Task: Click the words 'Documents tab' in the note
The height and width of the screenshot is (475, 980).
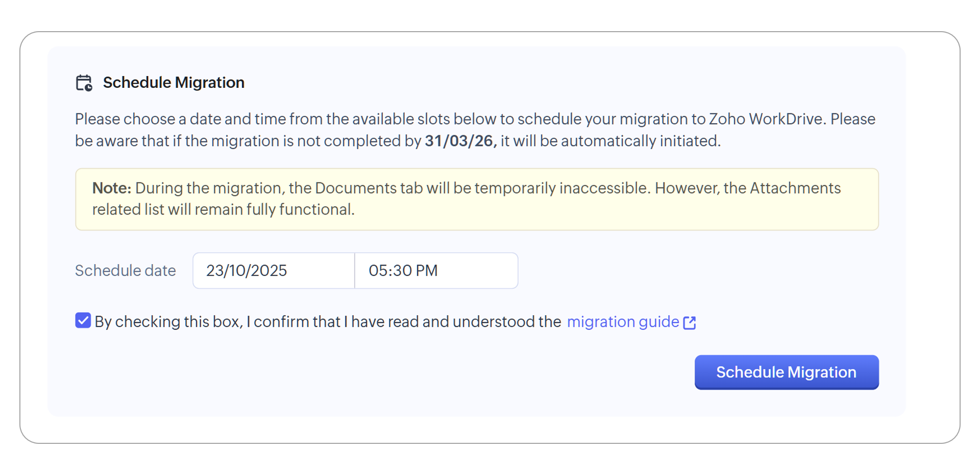Action: pos(369,188)
